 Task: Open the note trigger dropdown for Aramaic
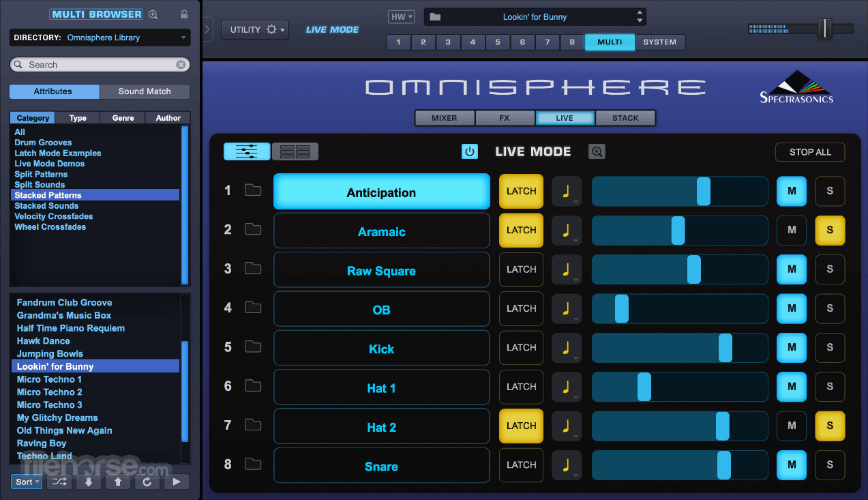567,230
